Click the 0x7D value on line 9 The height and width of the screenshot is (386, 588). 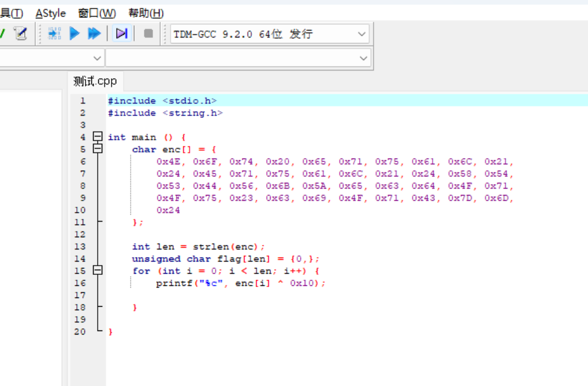[460, 198]
